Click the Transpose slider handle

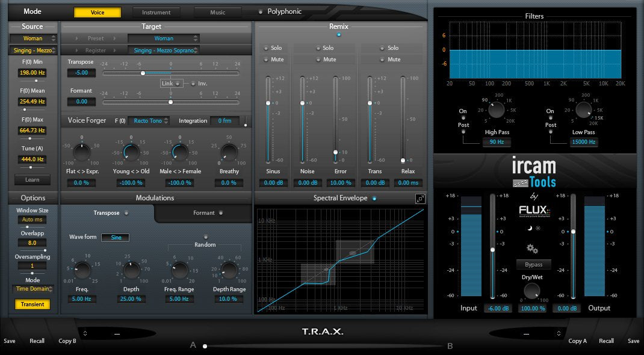pyautogui.click(x=143, y=73)
